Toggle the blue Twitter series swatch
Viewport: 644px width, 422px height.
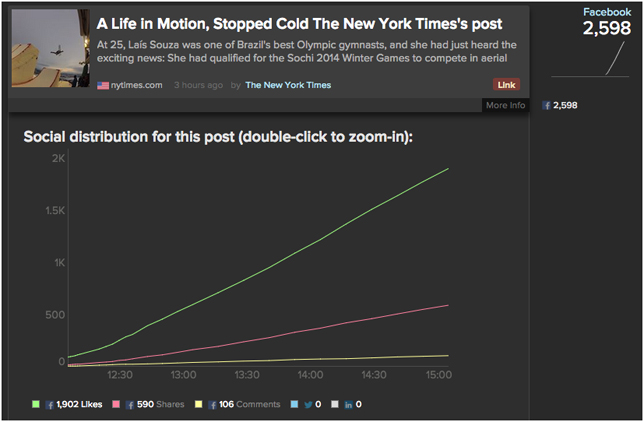click(294, 404)
